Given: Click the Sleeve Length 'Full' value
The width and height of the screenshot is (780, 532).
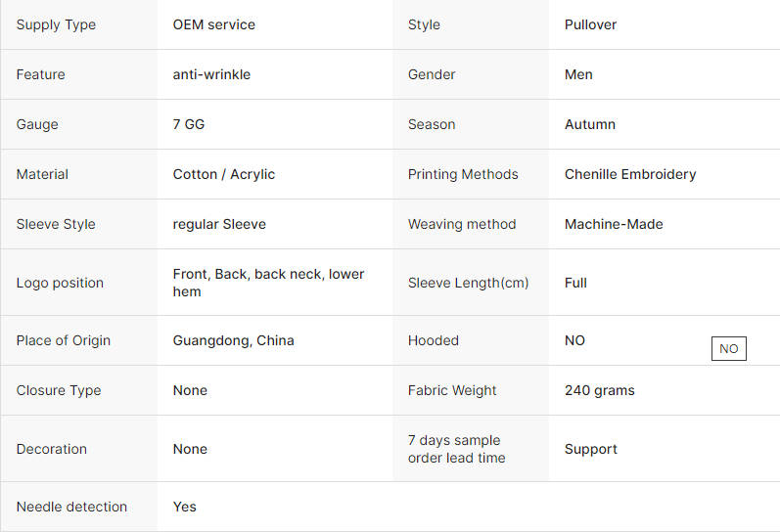Looking at the screenshot, I should 575,283.
